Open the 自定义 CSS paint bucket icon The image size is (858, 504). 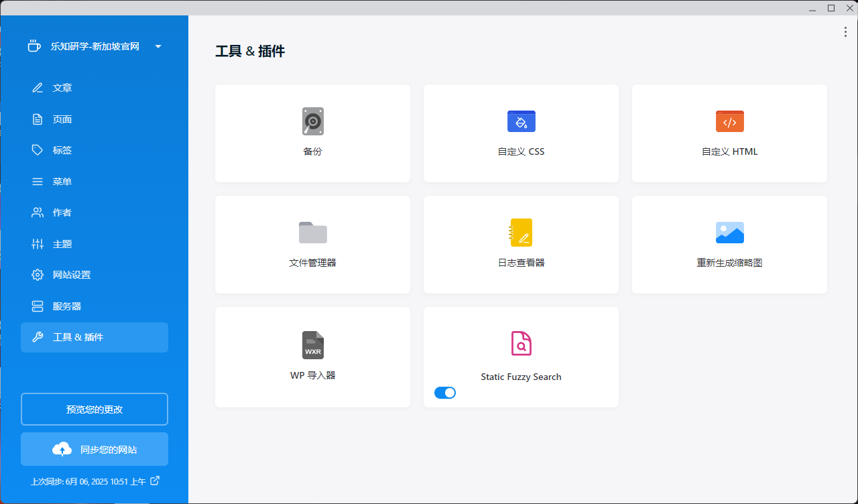(x=521, y=121)
